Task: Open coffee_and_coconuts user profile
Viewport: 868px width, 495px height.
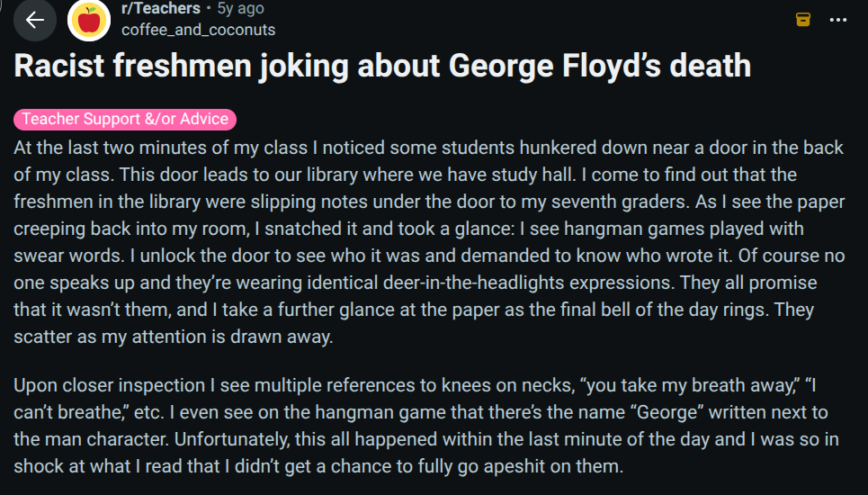Action: (x=198, y=29)
